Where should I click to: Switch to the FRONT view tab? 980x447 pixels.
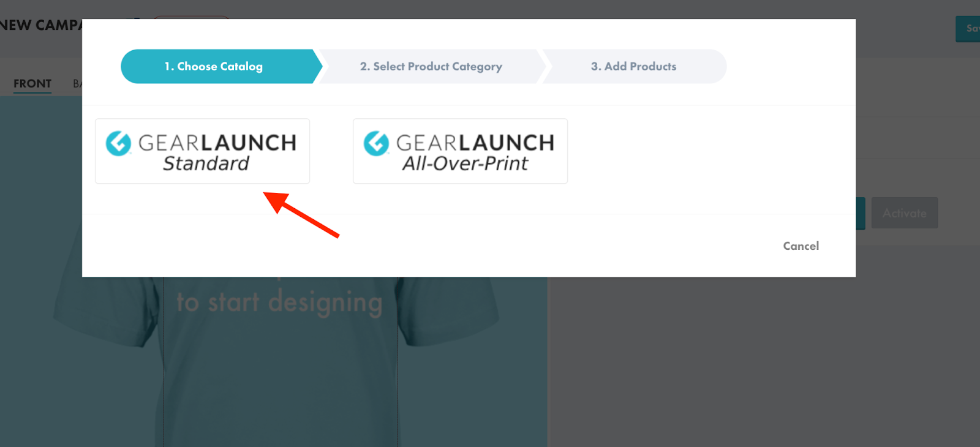[x=32, y=84]
